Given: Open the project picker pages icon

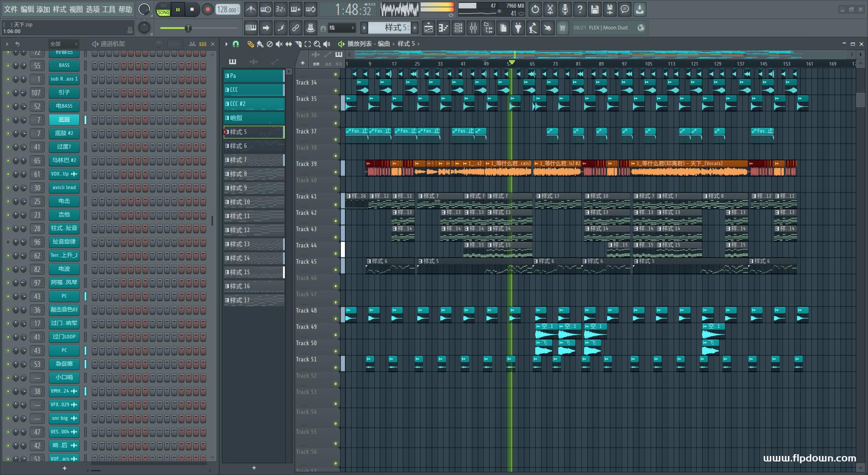Looking at the screenshot, I should click(503, 28).
